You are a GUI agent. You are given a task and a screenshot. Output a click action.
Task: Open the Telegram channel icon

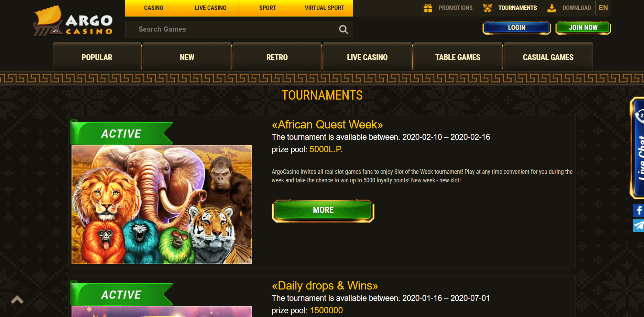[638, 225]
